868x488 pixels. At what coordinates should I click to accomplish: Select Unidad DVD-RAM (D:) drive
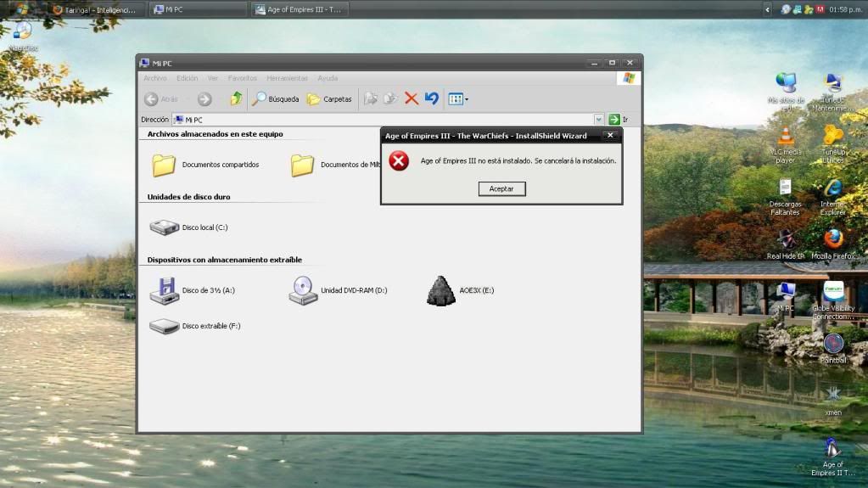pos(338,290)
